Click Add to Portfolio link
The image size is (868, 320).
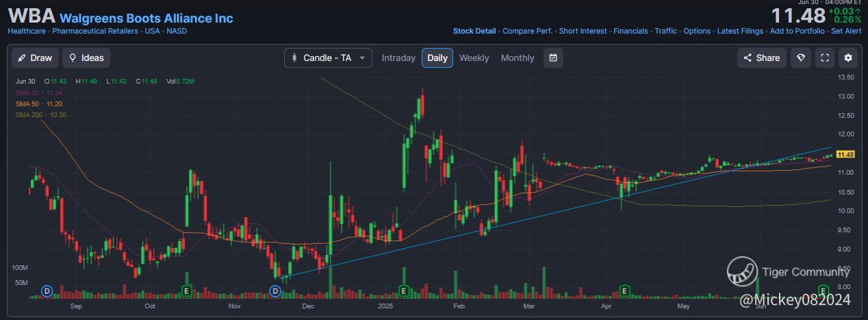tap(797, 31)
